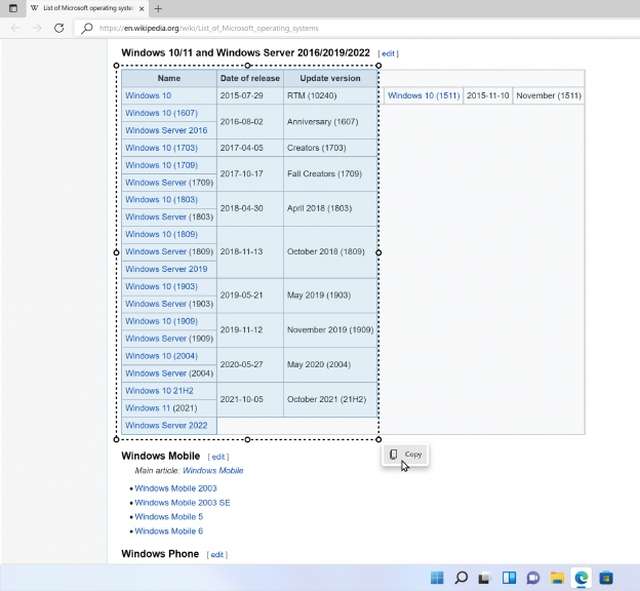Open the Windows Server (2004) link
Screen dimensions: 640x591
pyautogui.click(x=156, y=373)
